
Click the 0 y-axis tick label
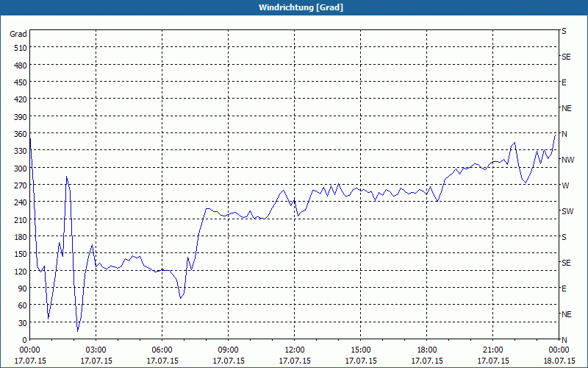pos(25,340)
